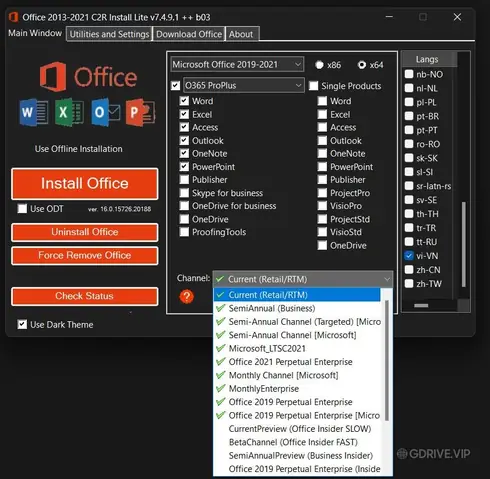Viewport: 490px width, 479px height.
Task: Click the Check Status button
Action: click(85, 296)
